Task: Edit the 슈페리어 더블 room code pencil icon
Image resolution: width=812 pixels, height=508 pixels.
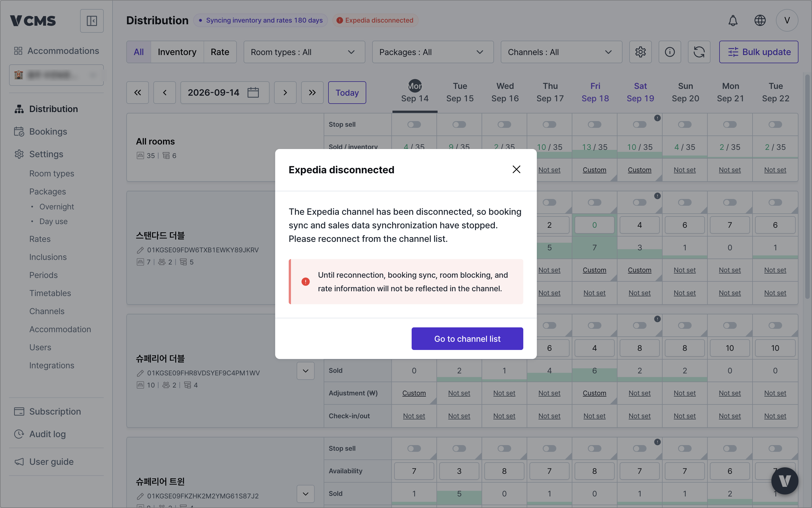Action: coord(140,373)
